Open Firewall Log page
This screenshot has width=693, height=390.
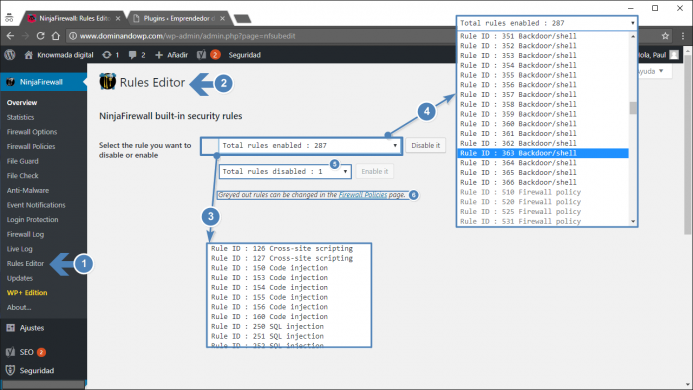click(x=25, y=234)
